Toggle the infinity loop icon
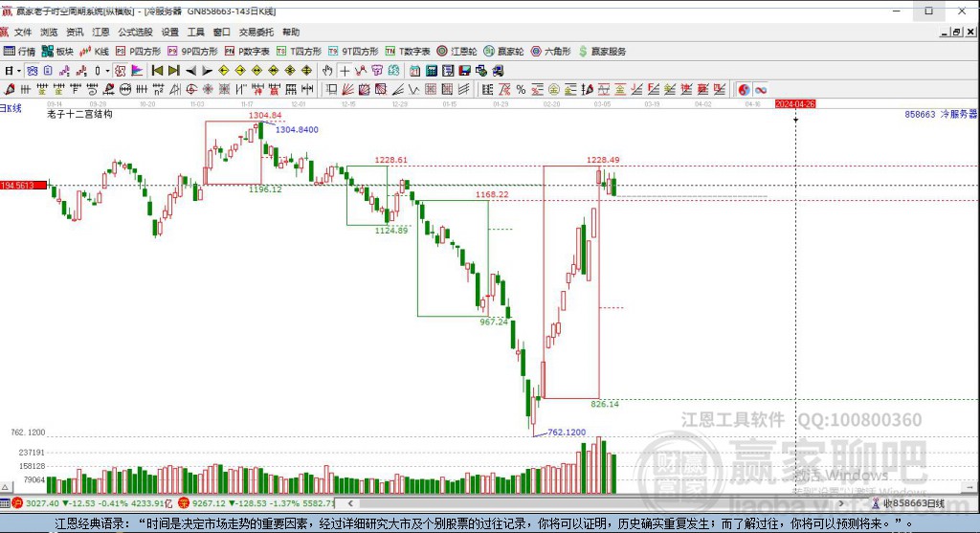The height and width of the screenshot is (533, 980). coord(761,89)
